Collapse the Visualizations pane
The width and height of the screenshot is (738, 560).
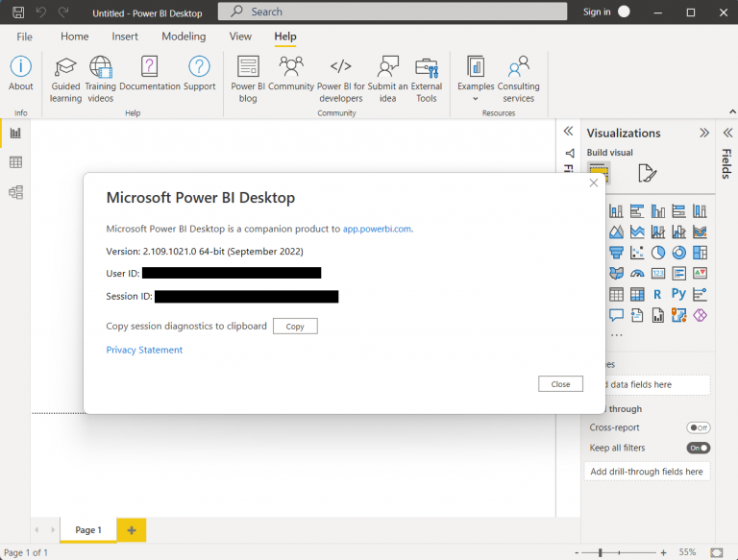pos(704,133)
